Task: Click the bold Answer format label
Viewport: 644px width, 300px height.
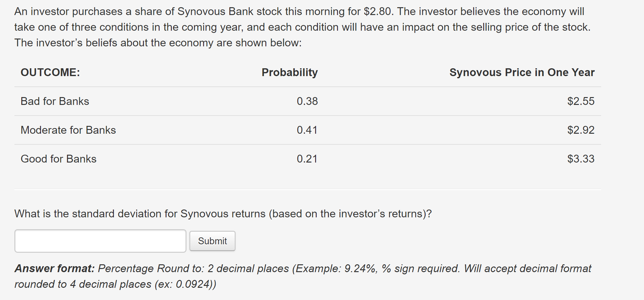Action: 54,268
